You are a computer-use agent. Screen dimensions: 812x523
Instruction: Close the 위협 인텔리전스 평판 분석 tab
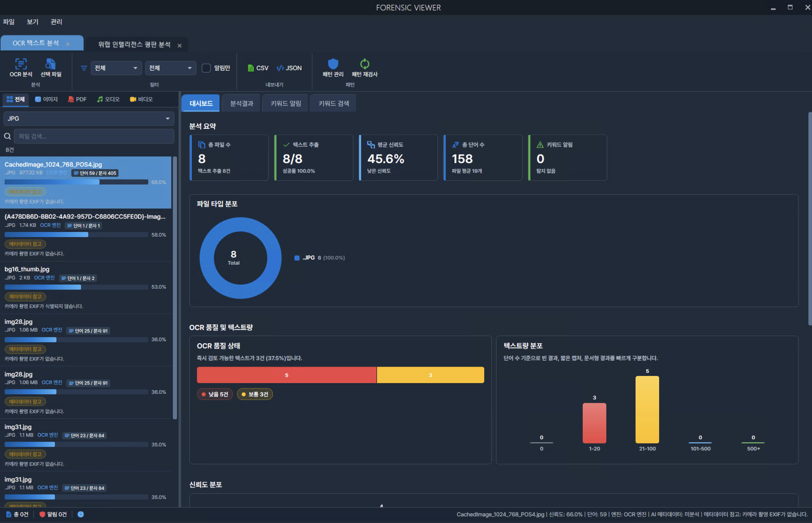pyautogui.click(x=180, y=45)
